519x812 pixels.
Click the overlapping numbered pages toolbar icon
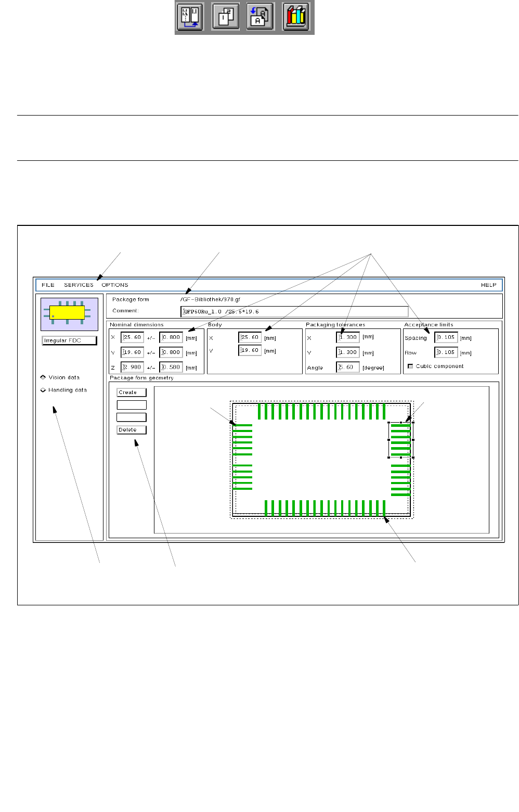[226, 17]
